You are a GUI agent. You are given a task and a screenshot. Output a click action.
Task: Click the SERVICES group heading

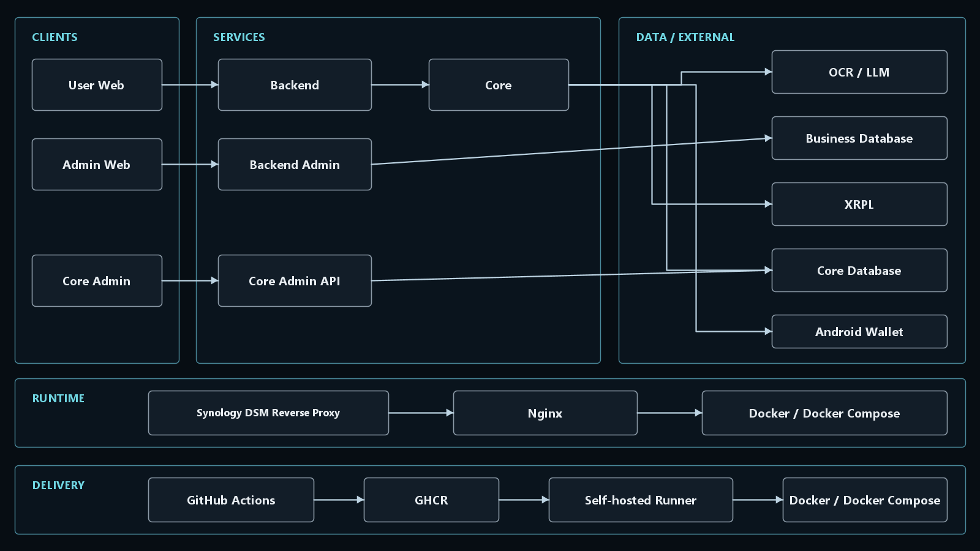pos(239,37)
